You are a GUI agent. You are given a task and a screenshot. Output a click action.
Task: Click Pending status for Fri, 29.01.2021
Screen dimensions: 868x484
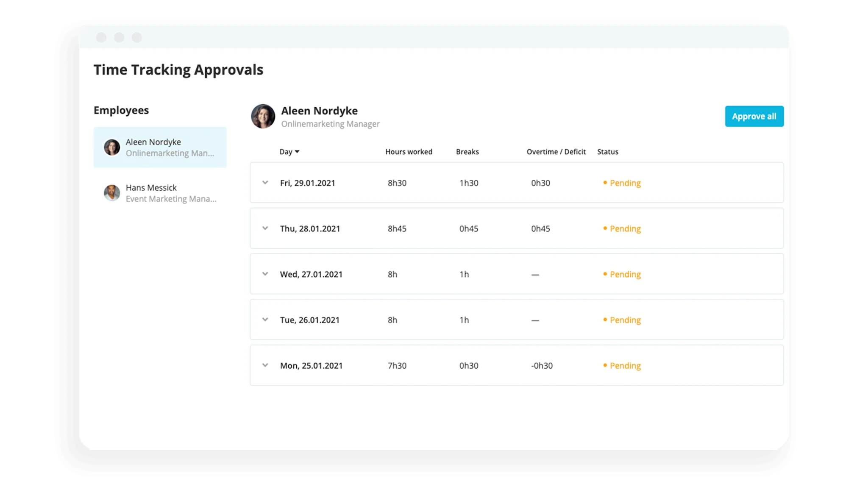(625, 183)
